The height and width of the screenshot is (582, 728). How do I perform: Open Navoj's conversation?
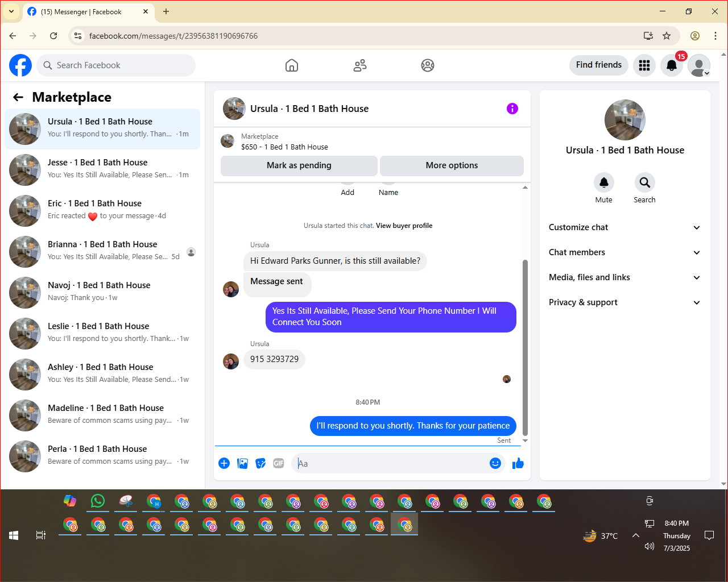tap(102, 293)
